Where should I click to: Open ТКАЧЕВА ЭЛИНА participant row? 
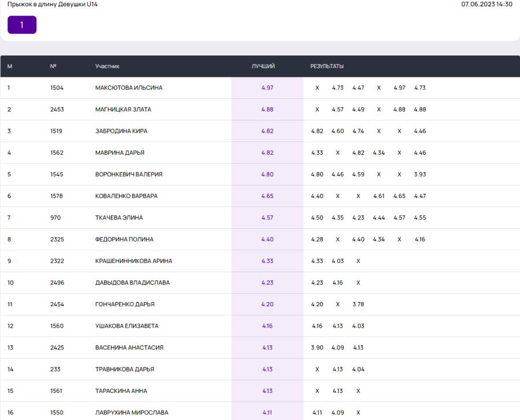pos(119,218)
